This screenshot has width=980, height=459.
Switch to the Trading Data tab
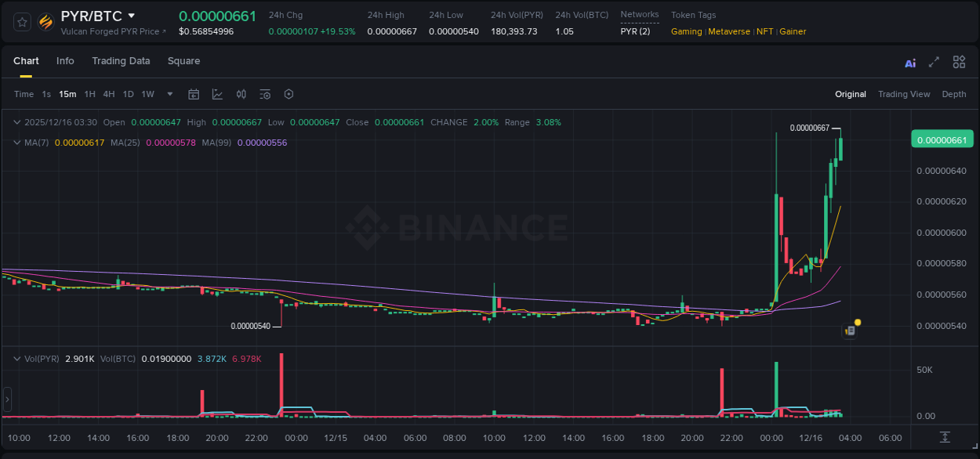coord(121,61)
